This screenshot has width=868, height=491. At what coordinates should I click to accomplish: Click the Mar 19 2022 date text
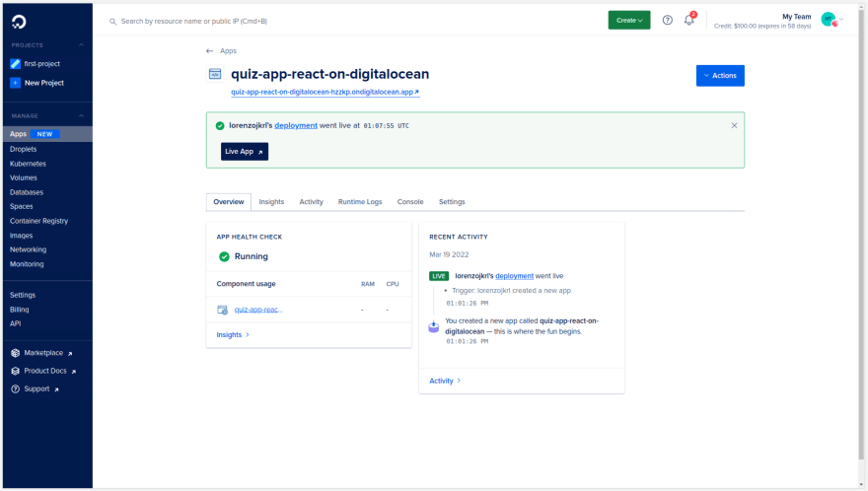[449, 254]
